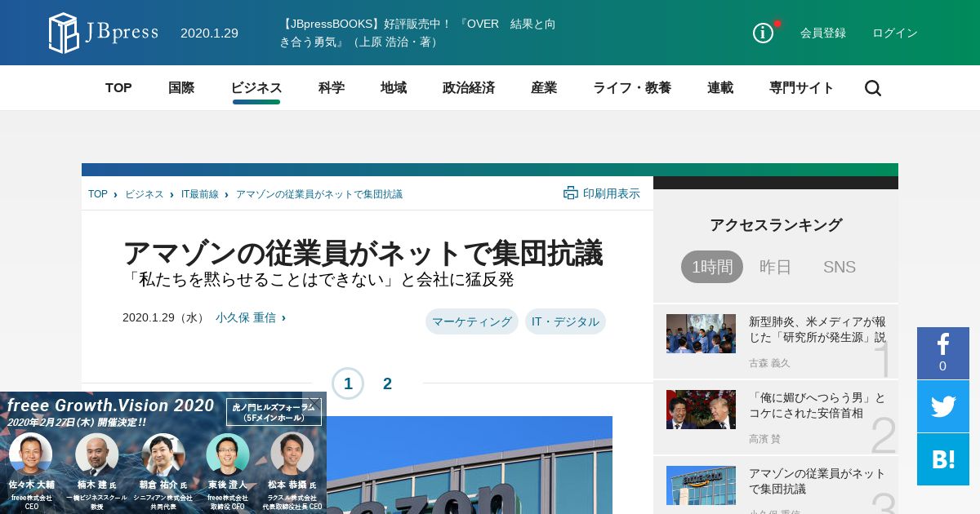The image size is (980, 514).
Task: Open the JBpressBOOKS OVER book promo
Action: tap(418, 33)
